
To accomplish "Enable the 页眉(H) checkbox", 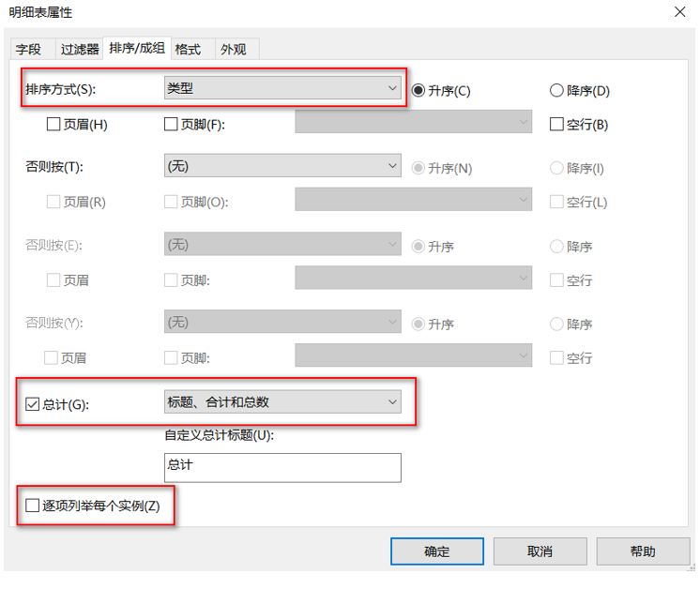I will tap(53, 124).
